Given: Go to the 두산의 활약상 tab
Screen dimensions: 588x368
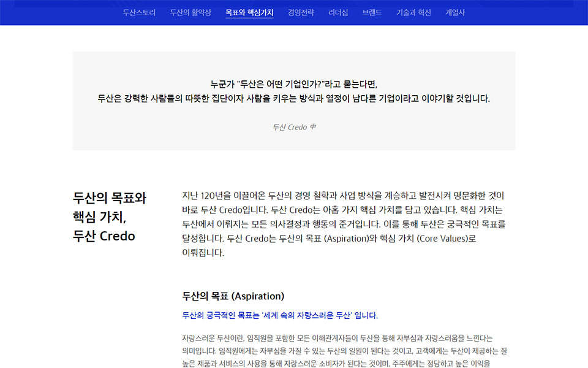Looking at the screenshot, I should (x=190, y=12).
